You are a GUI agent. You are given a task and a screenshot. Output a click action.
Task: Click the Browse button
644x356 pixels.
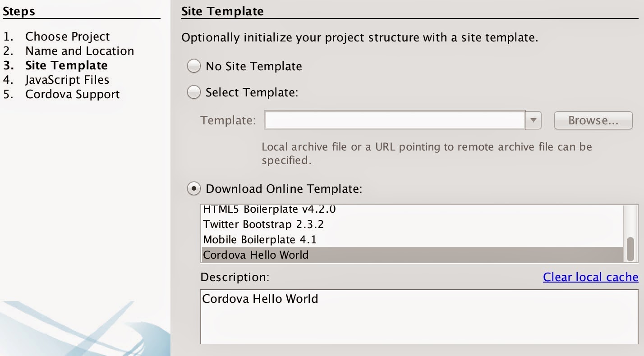tap(593, 120)
